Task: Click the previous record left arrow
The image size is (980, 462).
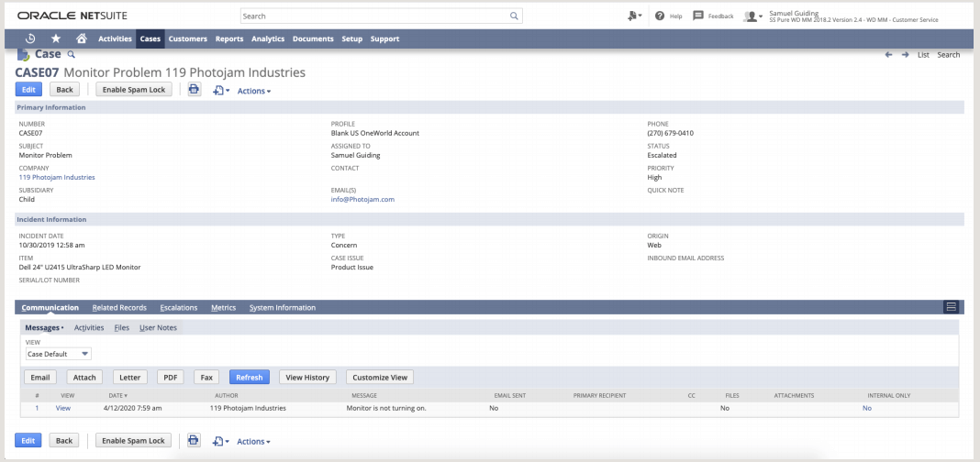Action: tap(888, 55)
